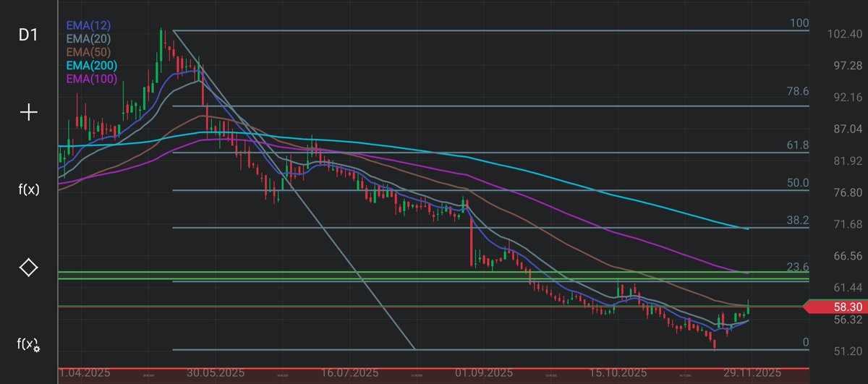Viewport: 868px width, 384px height.
Task: Click the 87.04 price scale value
Action: [x=846, y=129]
